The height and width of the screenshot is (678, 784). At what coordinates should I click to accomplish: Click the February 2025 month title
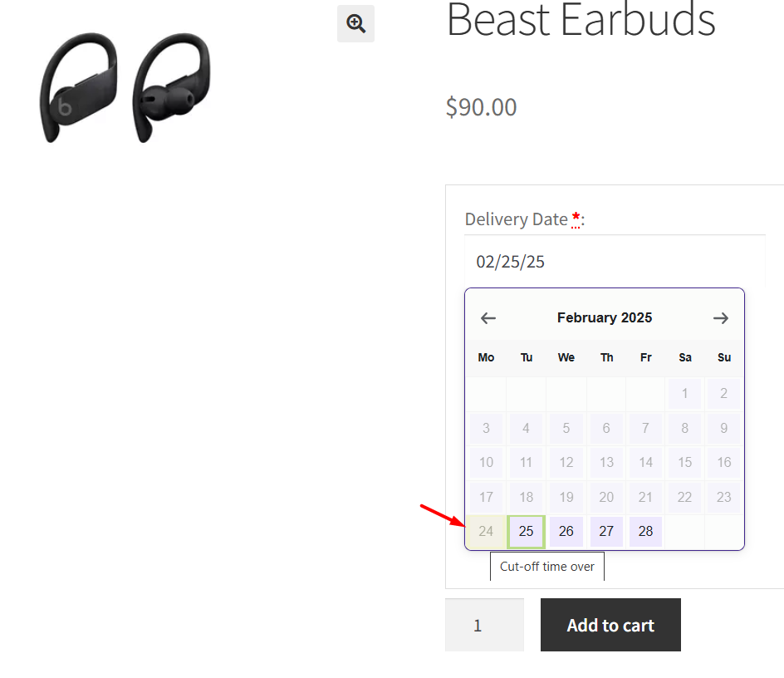click(605, 318)
